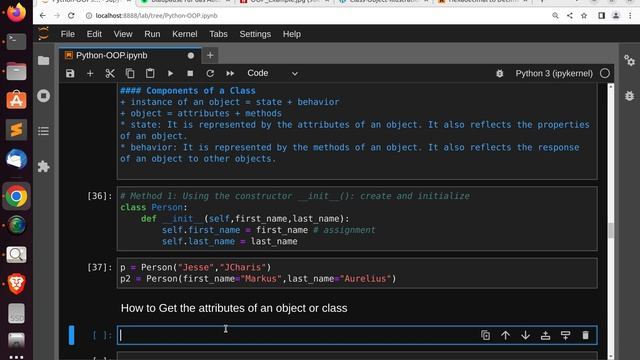Open Thunderbird mail from the dock

pos(16,159)
